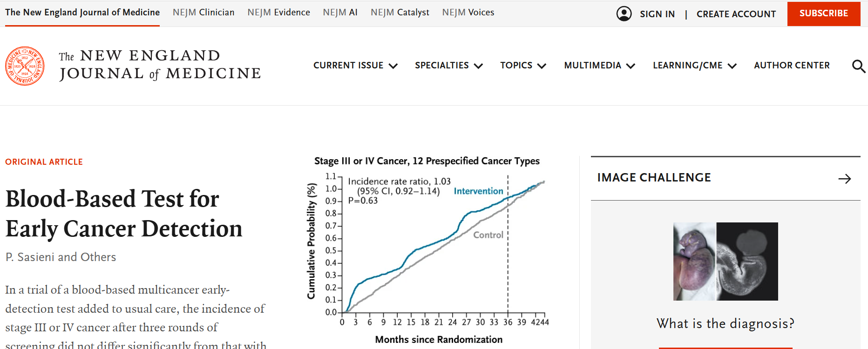Click 'Incidence rate ratio, 1.03' text
The image size is (868, 349).
(x=399, y=181)
